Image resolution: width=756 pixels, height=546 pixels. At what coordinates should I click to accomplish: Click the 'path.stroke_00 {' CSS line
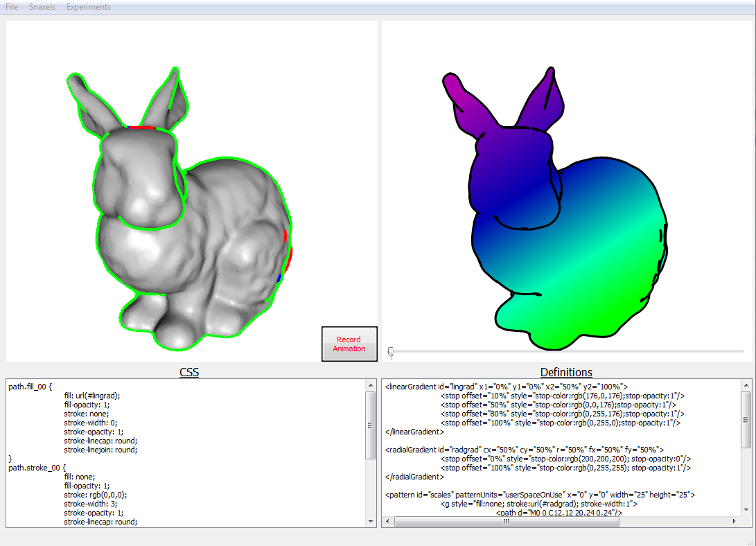pos(37,468)
